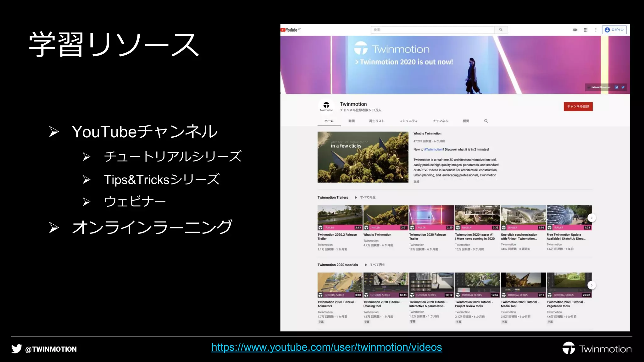Click the Twinmotion logo in slide footer
The height and width of the screenshot is (362, 644).
597,348
